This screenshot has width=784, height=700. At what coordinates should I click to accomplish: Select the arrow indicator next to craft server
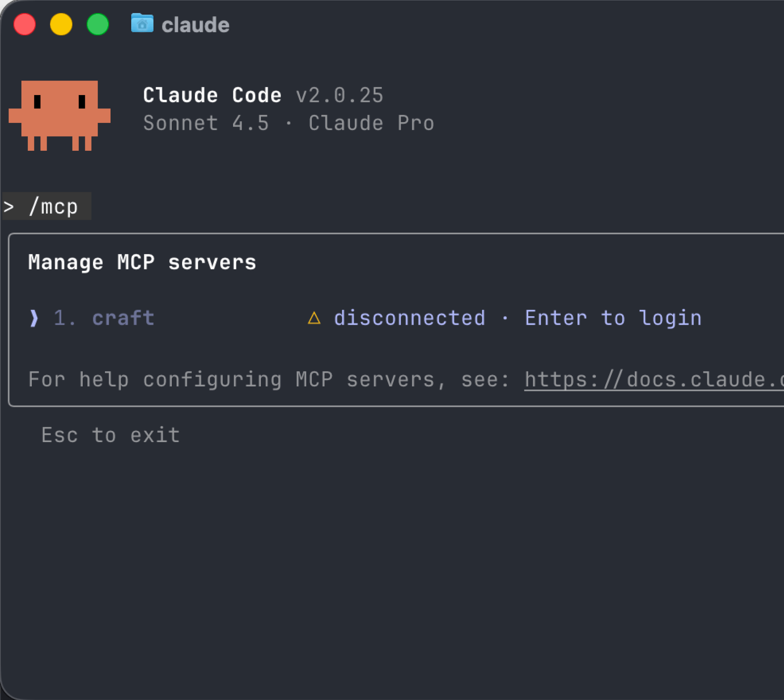[x=33, y=318]
